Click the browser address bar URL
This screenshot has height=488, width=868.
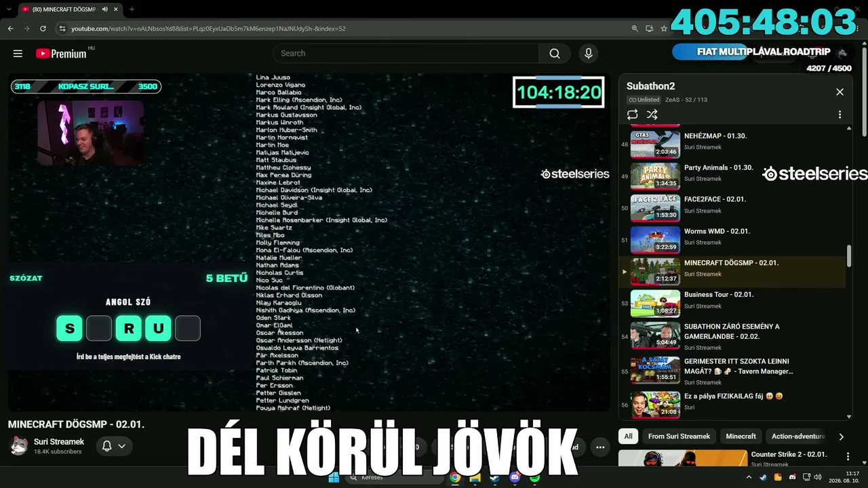pos(208,28)
